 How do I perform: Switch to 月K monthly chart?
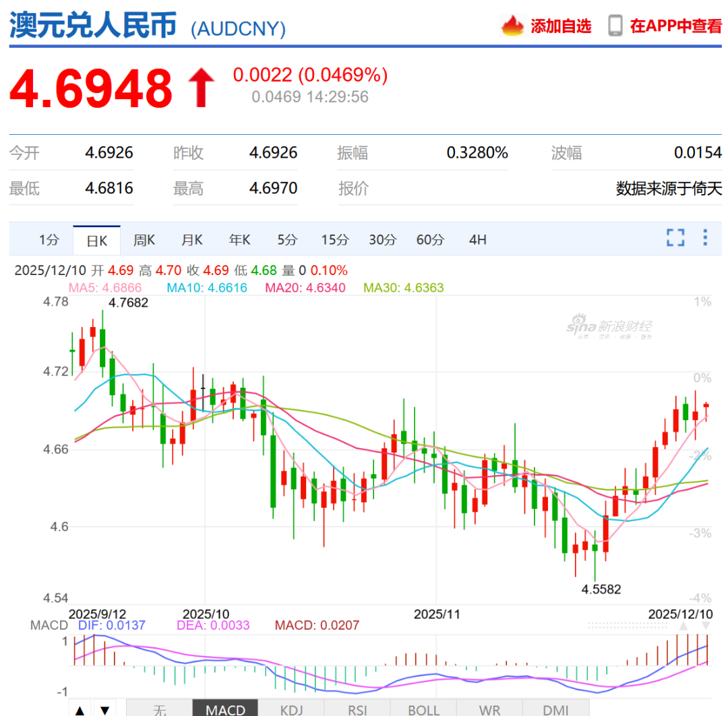coord(192,240)
